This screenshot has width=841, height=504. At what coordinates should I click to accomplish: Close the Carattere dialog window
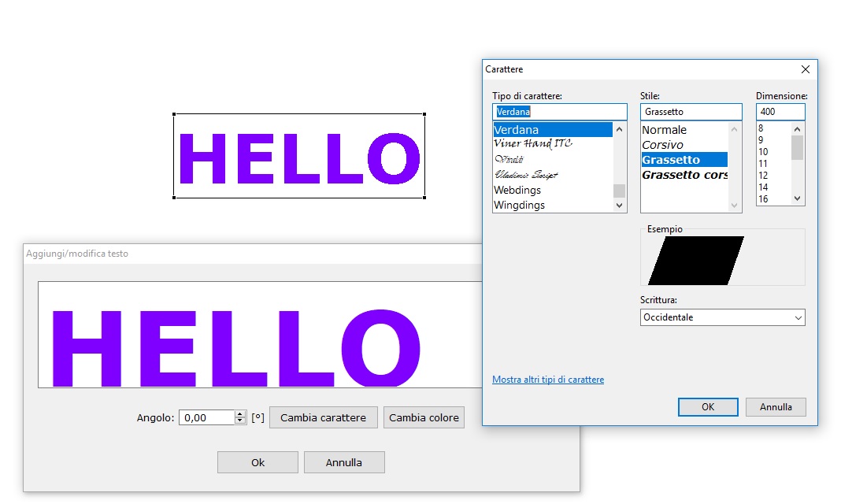click(805, 69)
